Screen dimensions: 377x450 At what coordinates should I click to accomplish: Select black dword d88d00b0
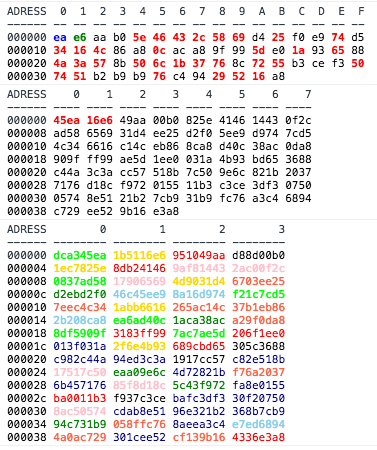tap(259, 255)
